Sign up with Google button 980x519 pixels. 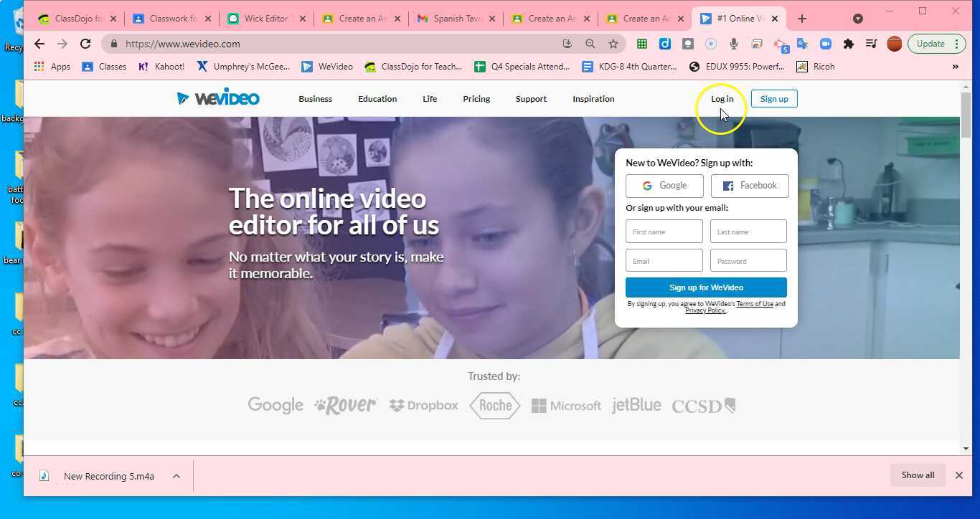[x=664, y=186]
